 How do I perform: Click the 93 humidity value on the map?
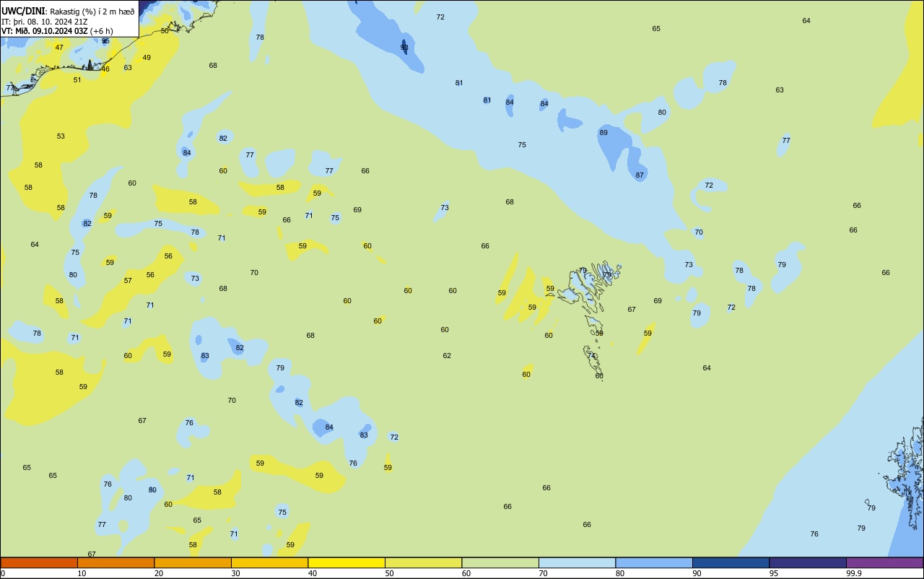[404, 47]
